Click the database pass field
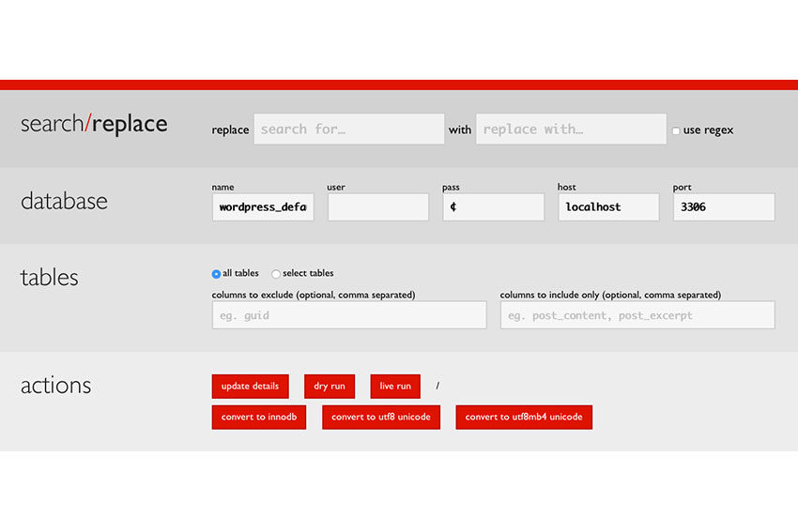The height and width of the screenshot is (532, 798). pyautogui.click(x=493, y=207)
